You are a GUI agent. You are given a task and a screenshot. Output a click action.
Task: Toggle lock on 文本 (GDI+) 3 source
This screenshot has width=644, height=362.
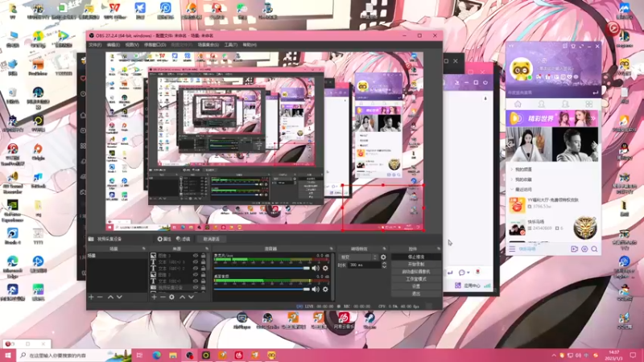pyautogui.click(x=204, y=262)
